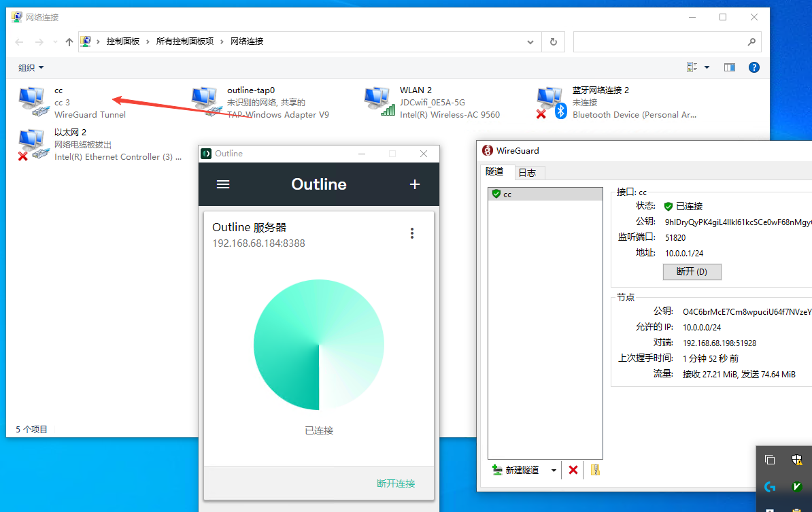Open the green check tray icon
Image resolution: width=812 pixels, height=512 pixels.
tap(796, 487)
